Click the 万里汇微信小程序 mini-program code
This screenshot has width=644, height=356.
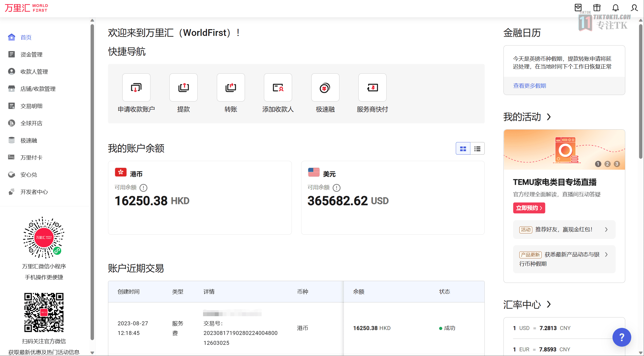coord(44,238)
